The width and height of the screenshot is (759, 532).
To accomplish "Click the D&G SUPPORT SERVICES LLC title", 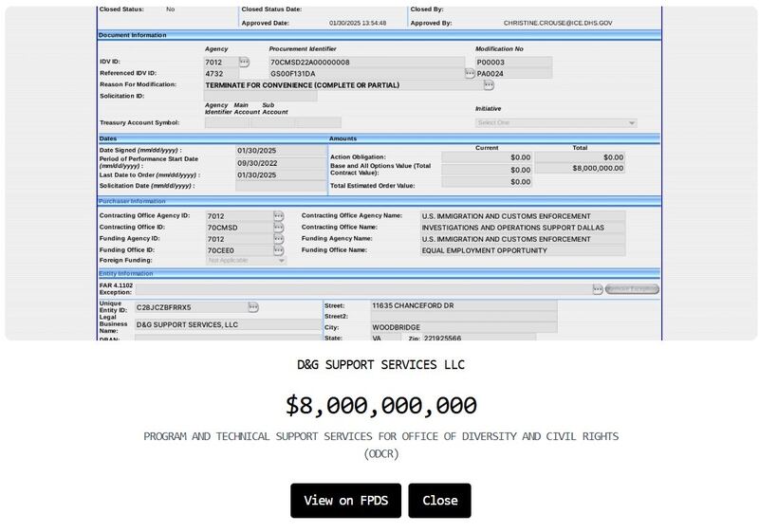I will 380,365.
